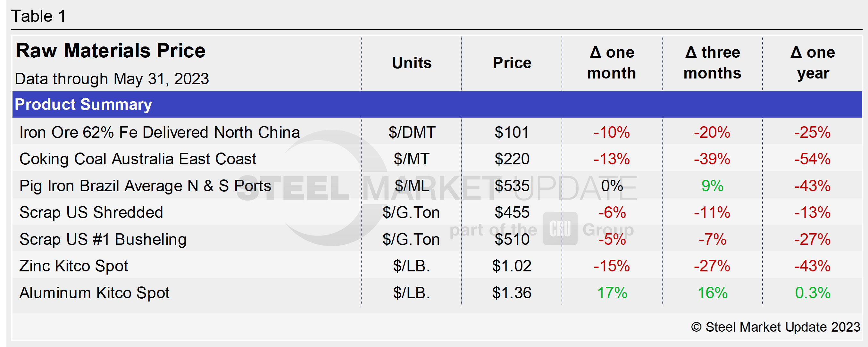Click the Scrap US #1 Busheling price $510
Image resolution: width=868 pixels, height=347 pixels.
point(512,240)
